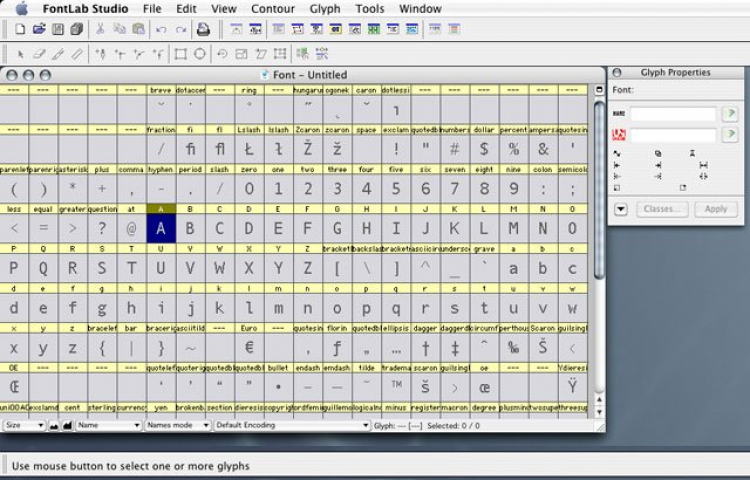Click the font window vertical scrollbar thumb
Screen dimensions: 750x480
click(599, 189)
